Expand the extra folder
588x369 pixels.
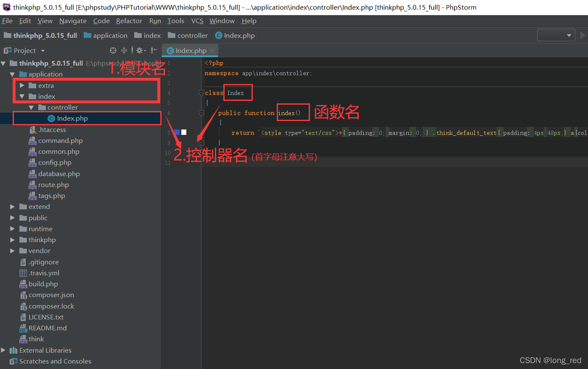point(22,86)
